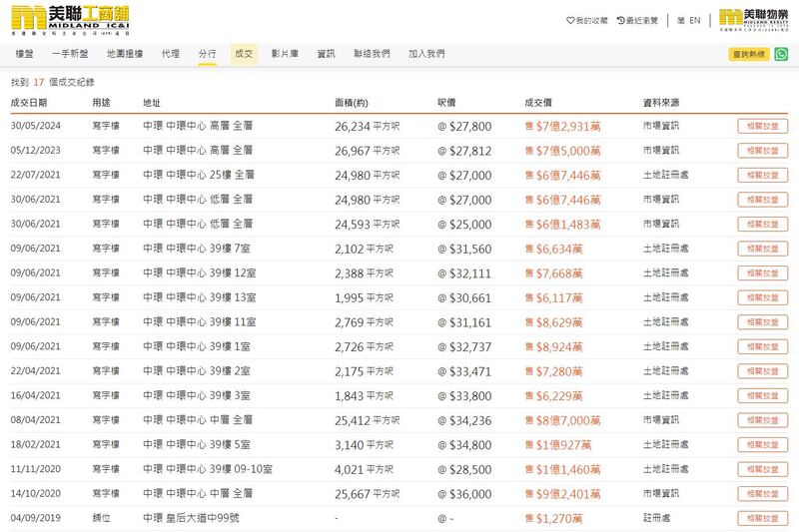Click related listings button for 30/05/2024 row

(762, 126)
